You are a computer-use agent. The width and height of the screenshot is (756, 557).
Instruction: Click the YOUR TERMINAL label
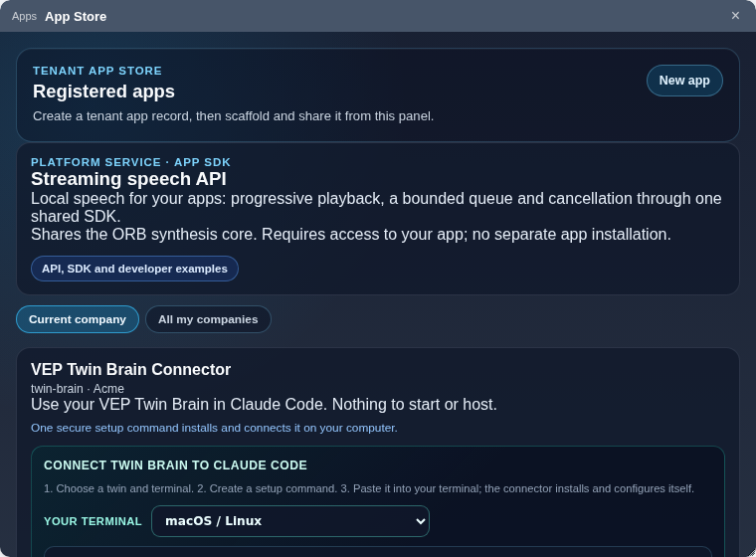click(x=93, y=521)
